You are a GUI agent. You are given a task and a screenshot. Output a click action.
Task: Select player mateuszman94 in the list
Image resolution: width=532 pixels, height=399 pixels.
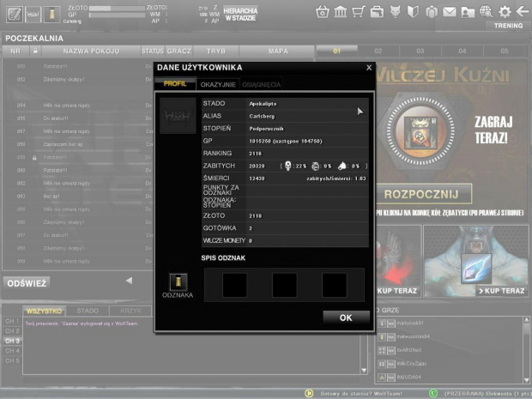pos(413,336)
